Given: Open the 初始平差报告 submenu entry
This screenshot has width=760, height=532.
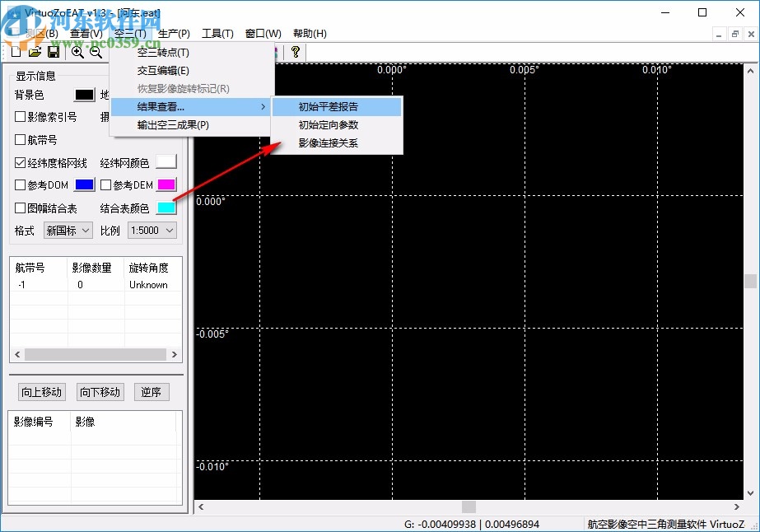Looking at the screenshot, I should 329,107.
